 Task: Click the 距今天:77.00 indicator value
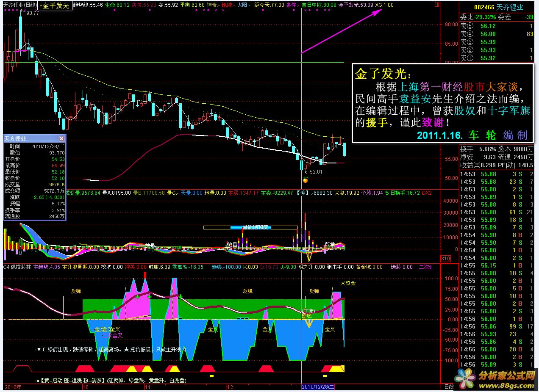(x=269, y=5)
